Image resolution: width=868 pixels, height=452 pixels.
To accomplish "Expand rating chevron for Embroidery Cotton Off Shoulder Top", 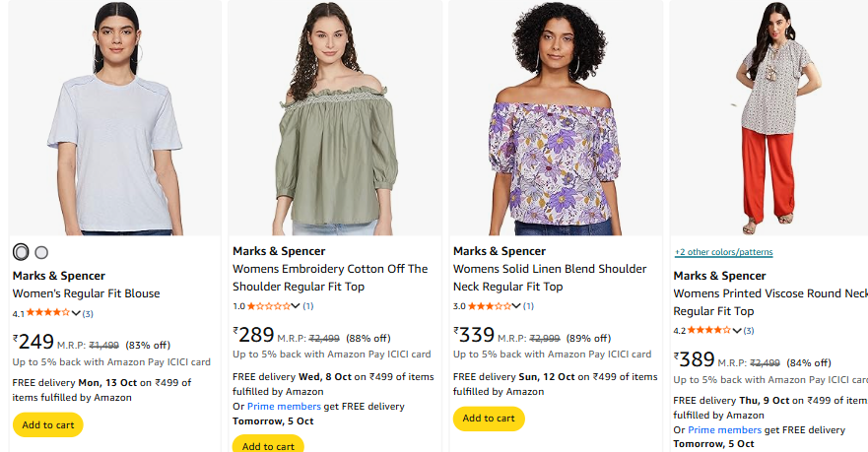I will pos(298,306).
